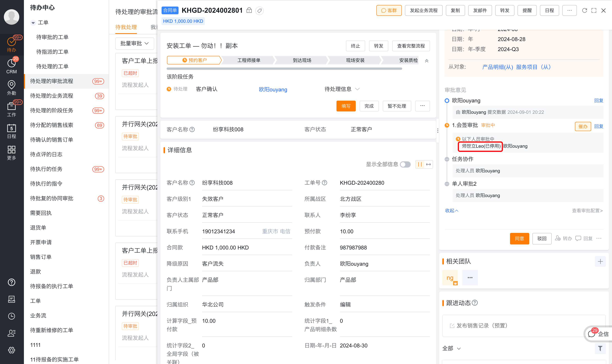Click the stage flow horizontal scrollbar
612x364 pixels.
click(284, 69)
